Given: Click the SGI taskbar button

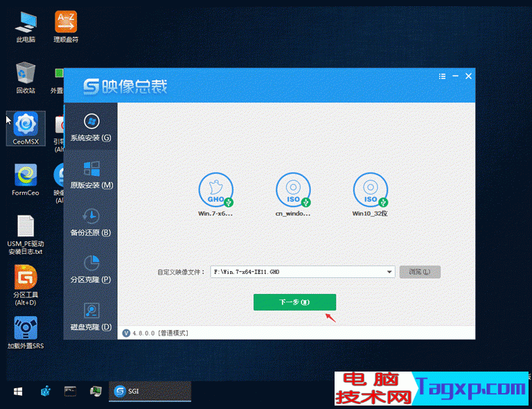Looking at the screenshot, I should click(x=150, y=392).
